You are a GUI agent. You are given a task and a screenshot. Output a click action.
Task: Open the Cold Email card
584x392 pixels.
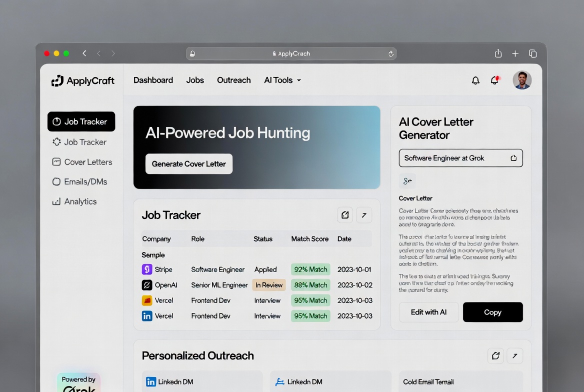(x=460, y=381)
